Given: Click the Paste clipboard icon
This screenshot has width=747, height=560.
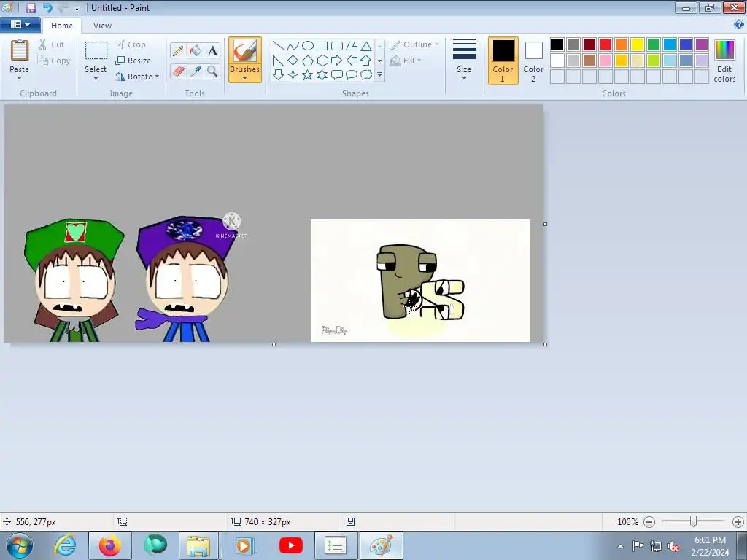Looking at the screenshot, I should 20,50.
